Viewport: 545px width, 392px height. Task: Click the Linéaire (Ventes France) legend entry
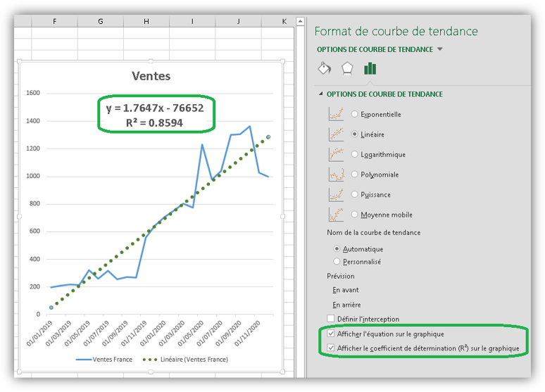185,360
